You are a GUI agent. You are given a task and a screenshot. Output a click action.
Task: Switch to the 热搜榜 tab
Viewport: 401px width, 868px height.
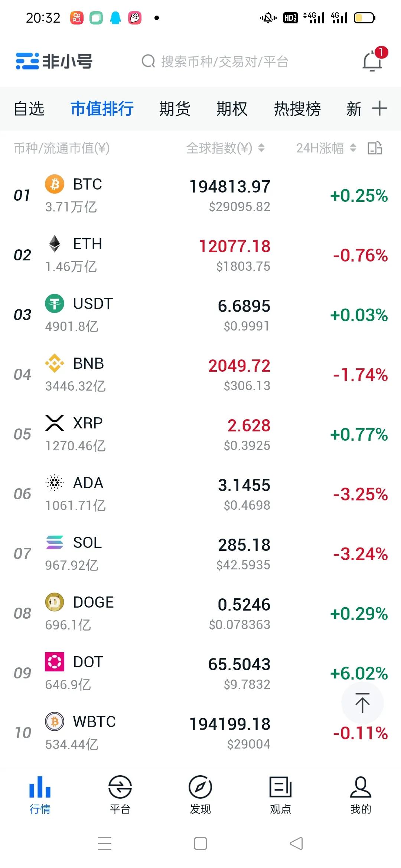(x=297, y=109)
